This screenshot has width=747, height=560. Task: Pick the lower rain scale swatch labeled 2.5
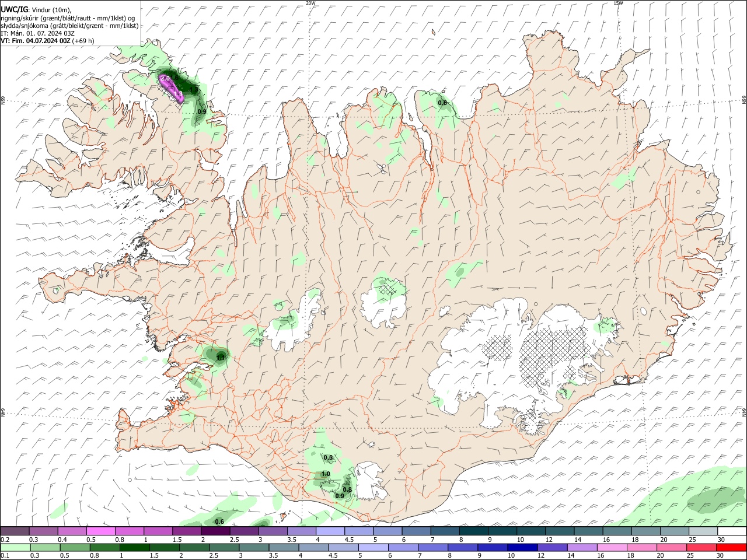pos(224,547)
